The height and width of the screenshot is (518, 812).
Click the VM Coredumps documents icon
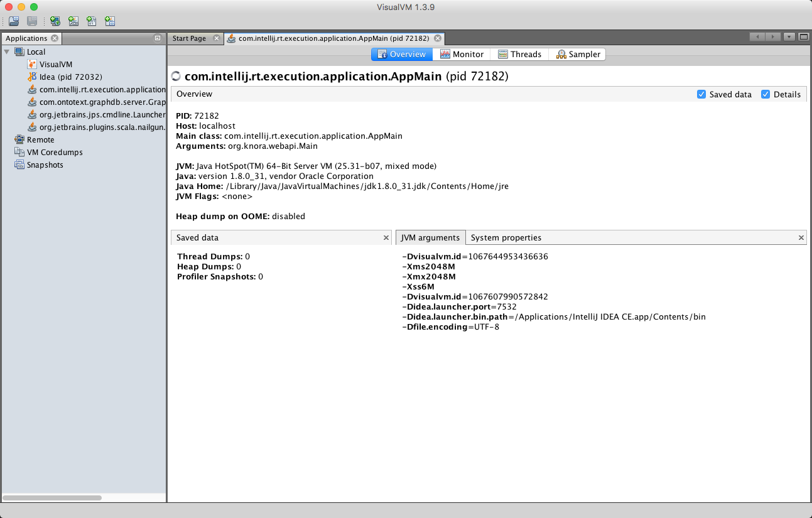click(19, 152)
